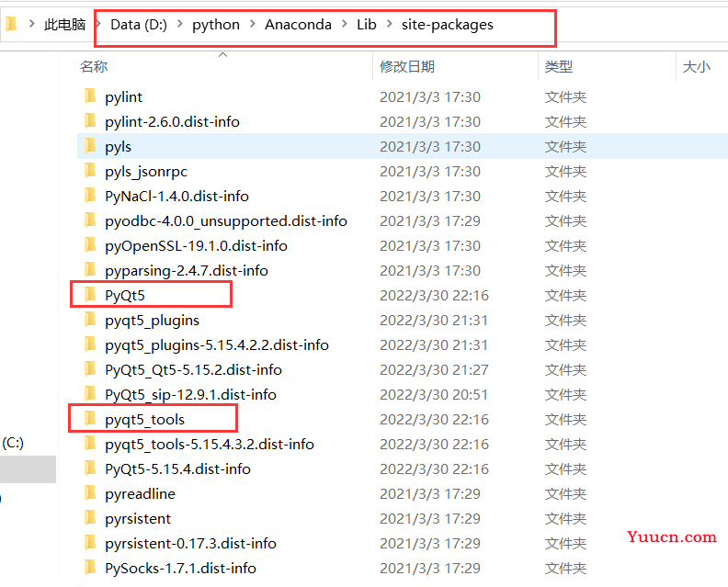
Task: Navigate to python breadcrumb folder
Action: point(216,25)
